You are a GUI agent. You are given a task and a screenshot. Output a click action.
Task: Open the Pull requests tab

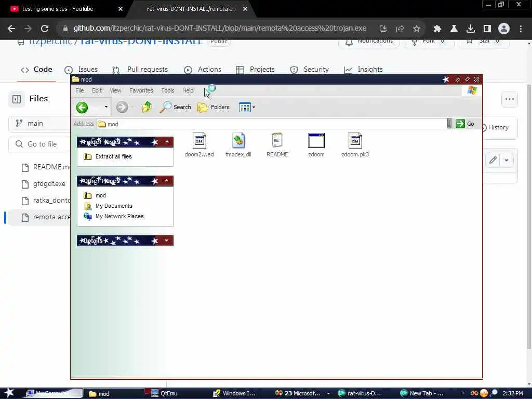click(140, 70)
